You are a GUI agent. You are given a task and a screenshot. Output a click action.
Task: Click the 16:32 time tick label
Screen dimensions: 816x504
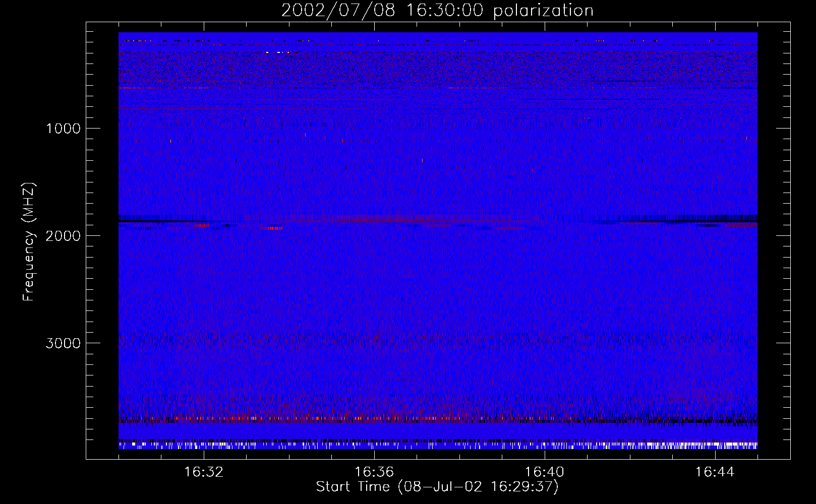point(204,472)
